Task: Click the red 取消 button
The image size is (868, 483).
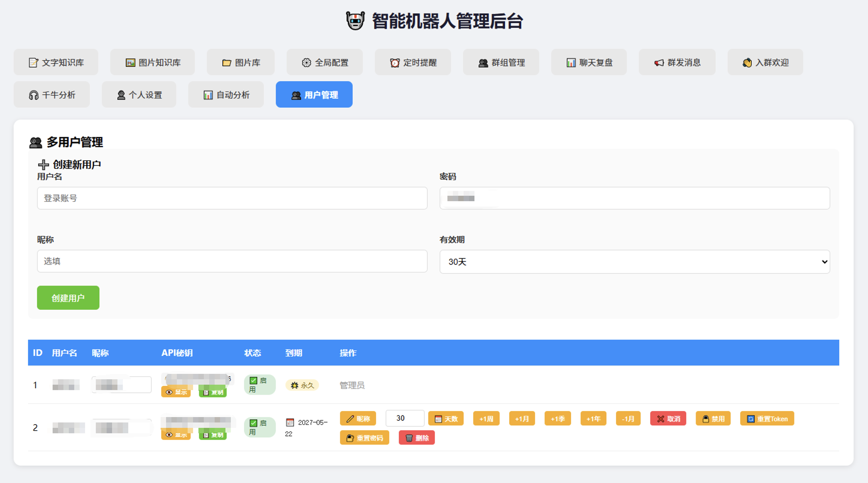Action: [x=668, y=419]
